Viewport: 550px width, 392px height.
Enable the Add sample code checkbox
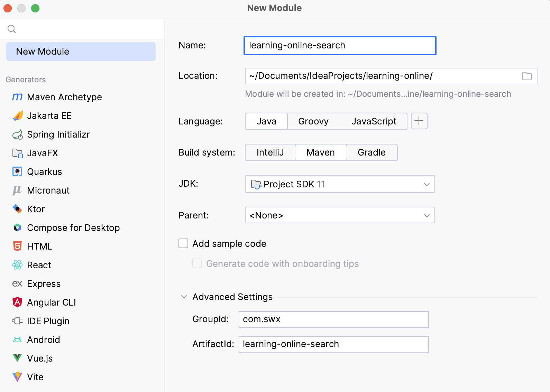(x=183, y=244)
